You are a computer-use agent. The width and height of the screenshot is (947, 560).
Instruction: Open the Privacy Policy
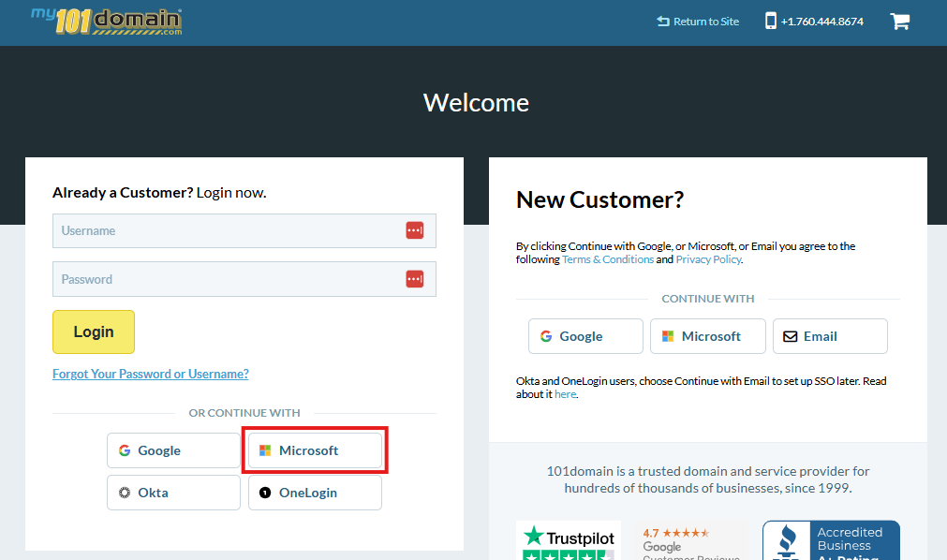coord(708,258)
